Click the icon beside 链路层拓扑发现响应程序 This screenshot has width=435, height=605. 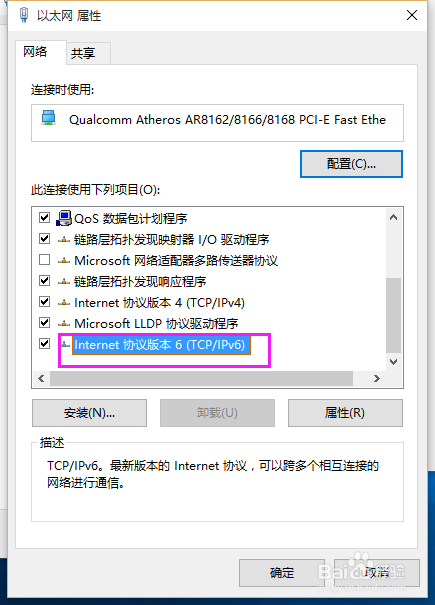click(x=64, y=282)
